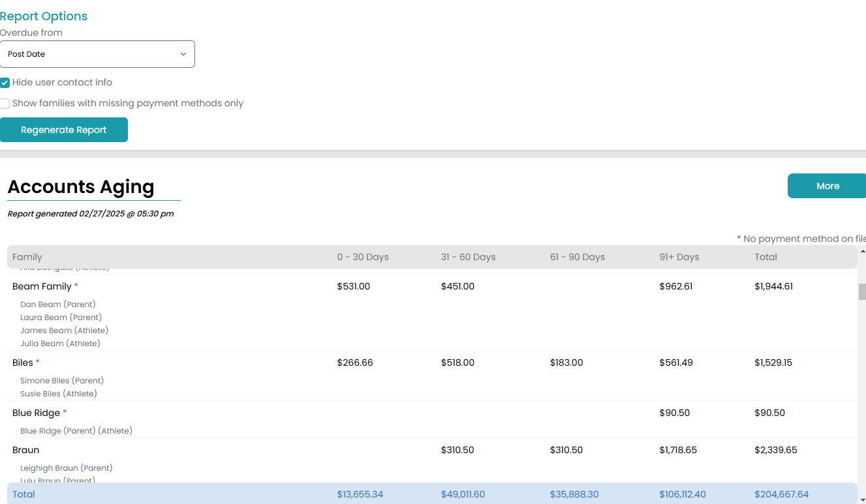Uncheck Hide user contact info checkbox
The height and width of the screenshot is (504, 866).
[x=5, y=83]
